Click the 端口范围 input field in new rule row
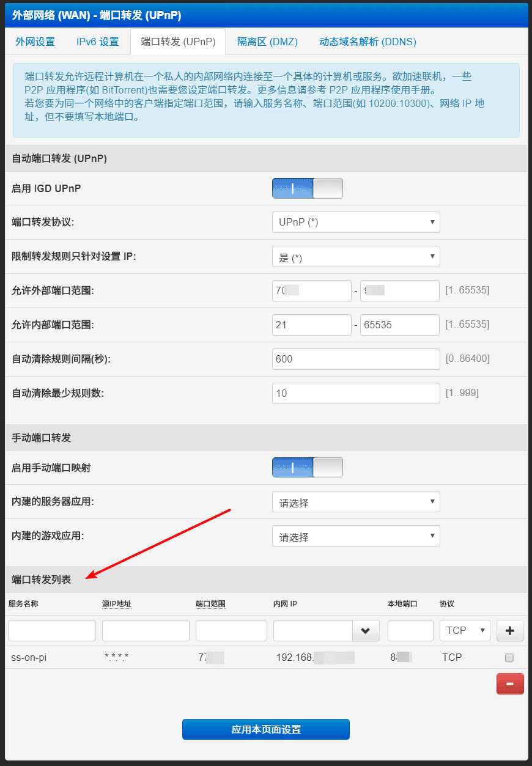The width and height of the screenshot is (532, 766). pyautogui.click(x=231, y=630)
